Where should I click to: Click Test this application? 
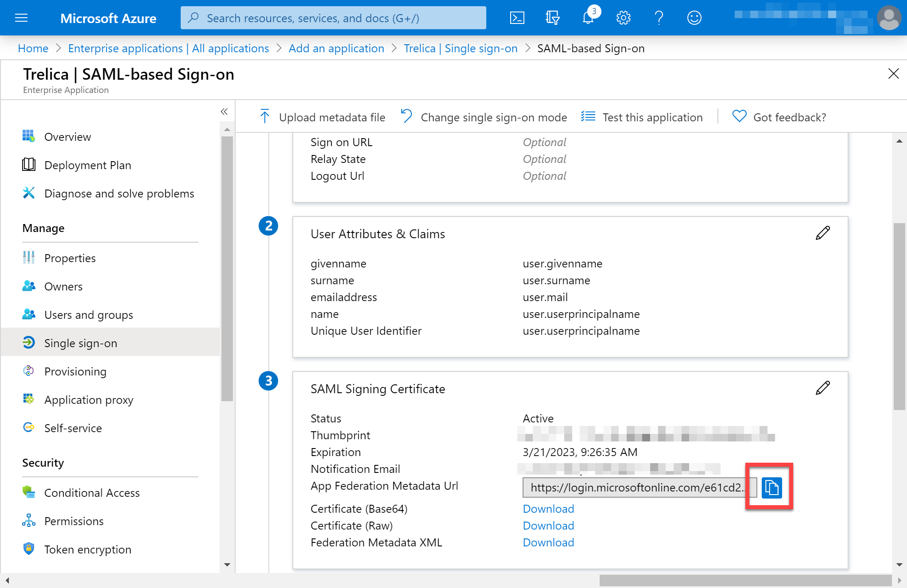click(642, 117)
